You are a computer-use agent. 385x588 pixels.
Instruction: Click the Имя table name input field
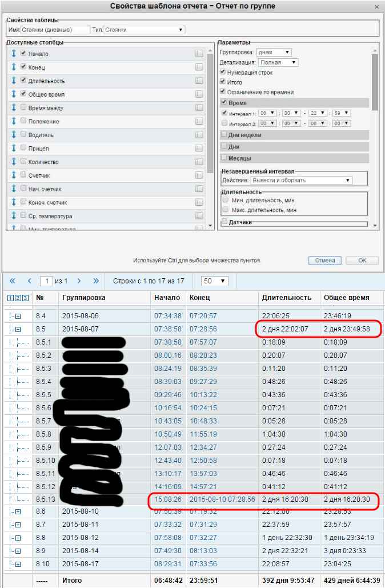pos(55,30)
